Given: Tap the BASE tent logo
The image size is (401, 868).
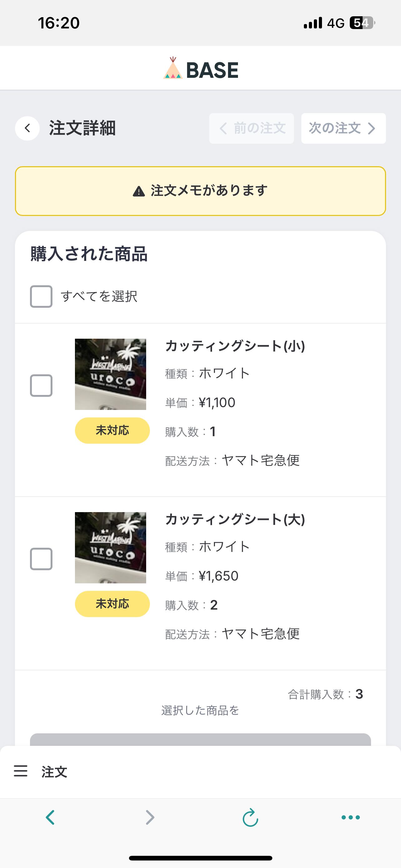Looking at the screenshot, I should coord(173,69).
